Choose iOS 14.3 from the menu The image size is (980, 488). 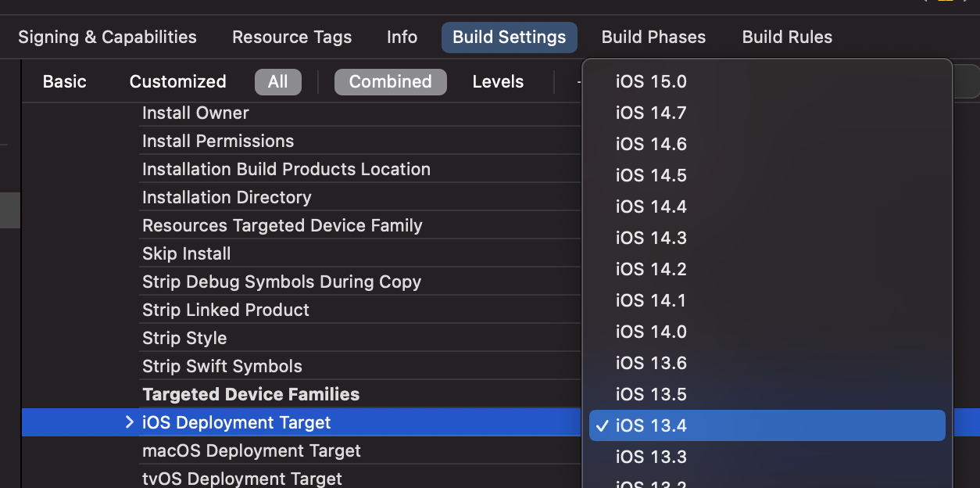pyautogui.click(x=767, y=238)
